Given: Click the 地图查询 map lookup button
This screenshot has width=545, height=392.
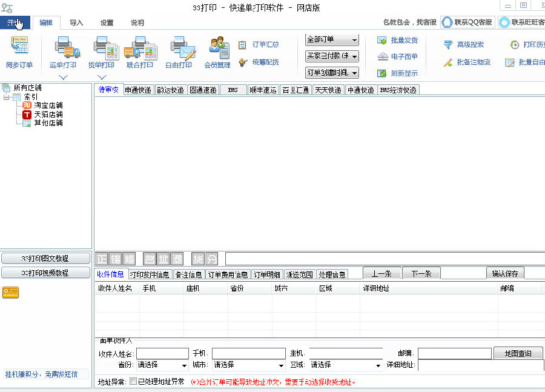Looking at the screenshot, I should click(518, 353).
